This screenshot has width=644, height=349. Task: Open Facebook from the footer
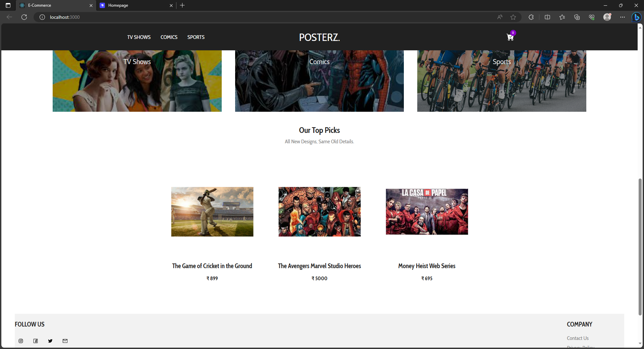pos(36,341)
